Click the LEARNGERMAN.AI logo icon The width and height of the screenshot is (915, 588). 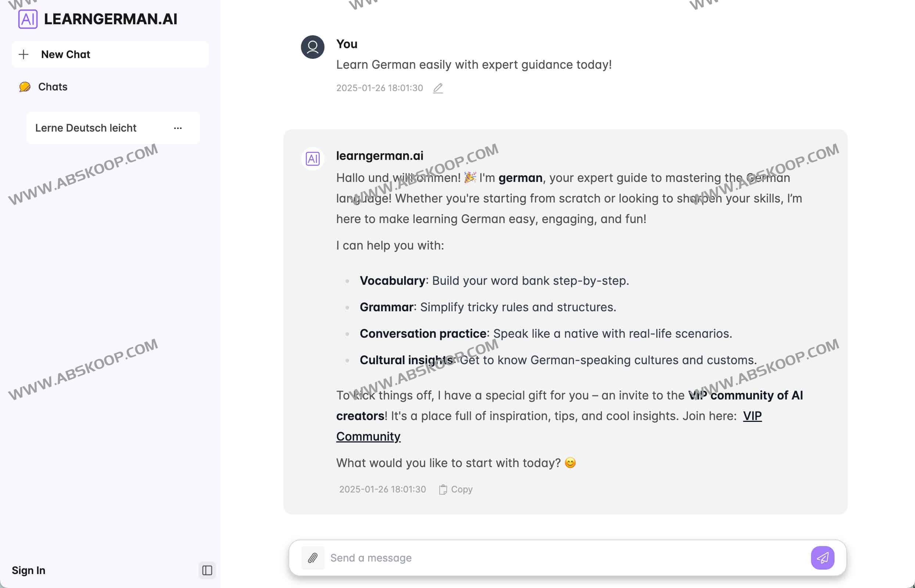(28, 19)
